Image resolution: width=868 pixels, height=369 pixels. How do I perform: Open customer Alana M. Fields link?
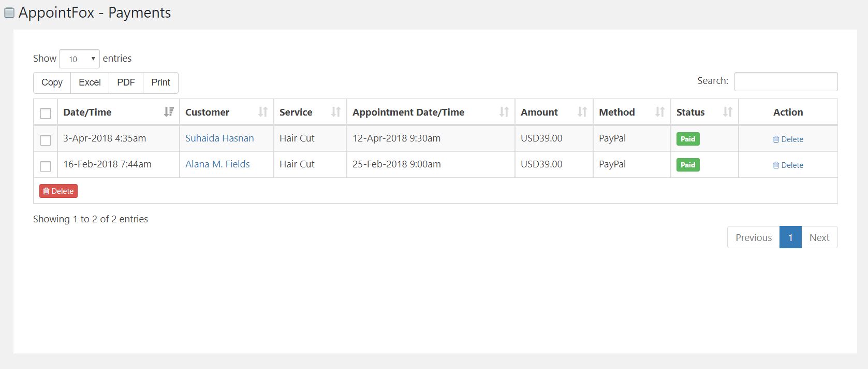click(x=217, y=164)
